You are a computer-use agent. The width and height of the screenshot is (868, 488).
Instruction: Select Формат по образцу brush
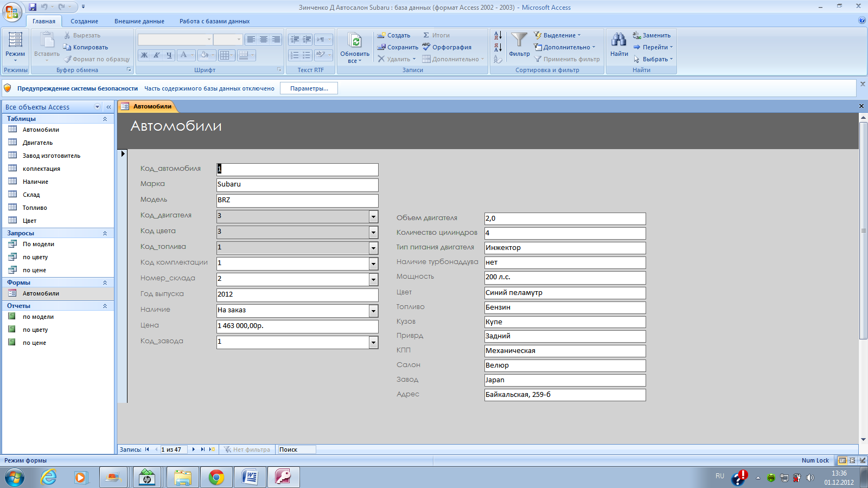[x=97, y=59]
